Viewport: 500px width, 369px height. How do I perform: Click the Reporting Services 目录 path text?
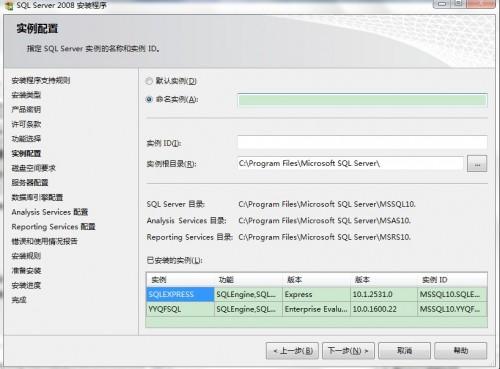point(324,237)
